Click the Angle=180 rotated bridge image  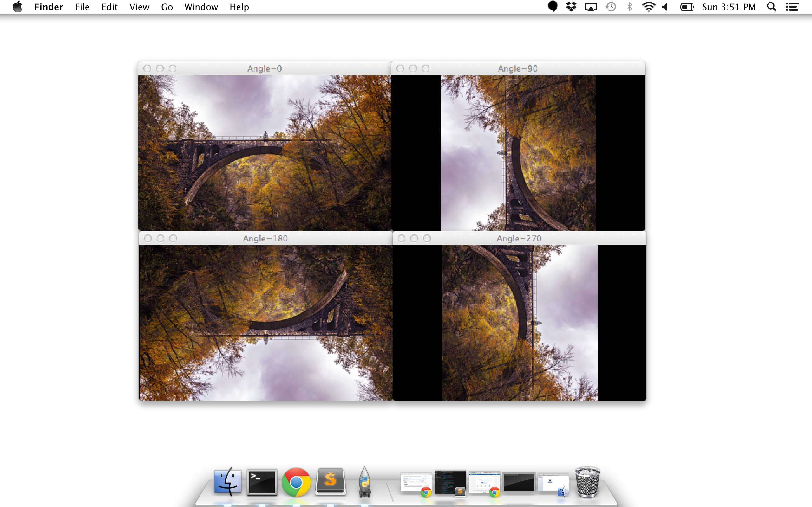point(265,323)
